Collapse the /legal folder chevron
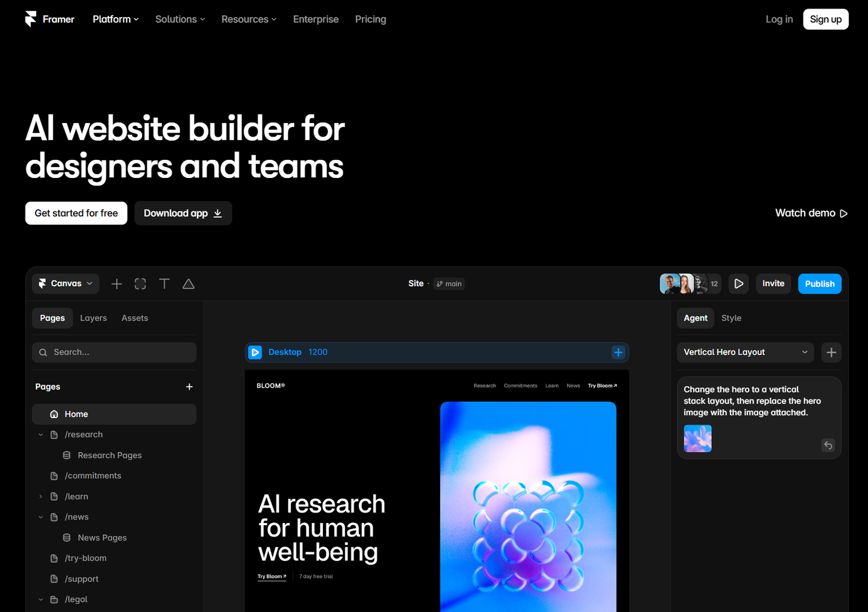Image resolution: width=868 pixels, height=612 pixels. coord(41,600)
